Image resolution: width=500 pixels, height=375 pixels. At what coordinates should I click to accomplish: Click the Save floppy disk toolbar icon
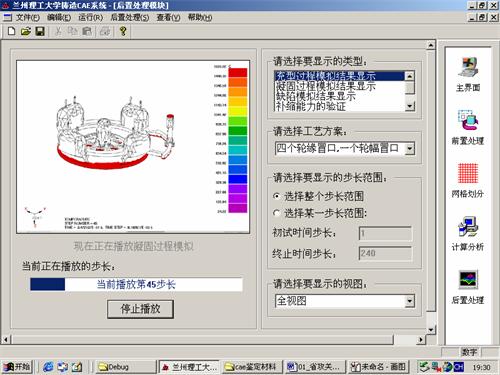[x=40, y=31]
